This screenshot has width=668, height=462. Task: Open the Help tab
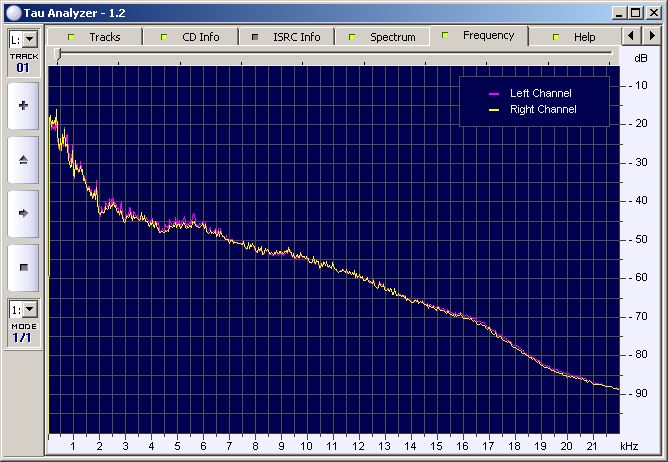[x=574, y=37]
